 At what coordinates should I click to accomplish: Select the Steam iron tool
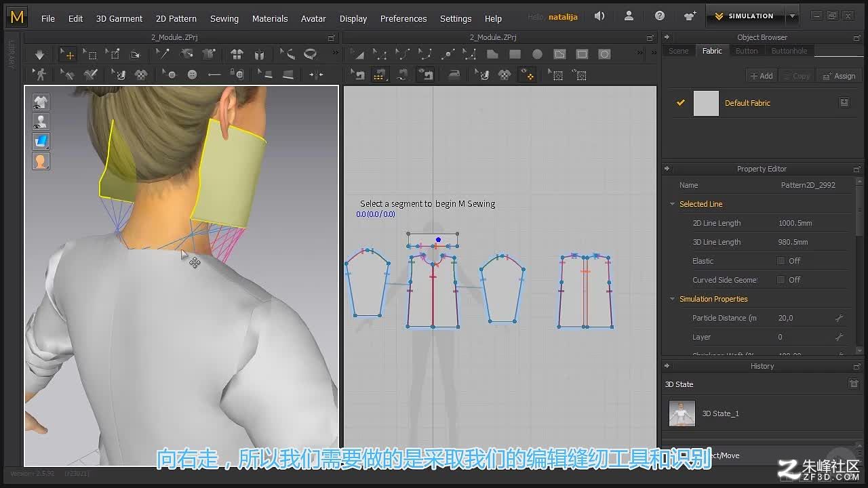454,75
